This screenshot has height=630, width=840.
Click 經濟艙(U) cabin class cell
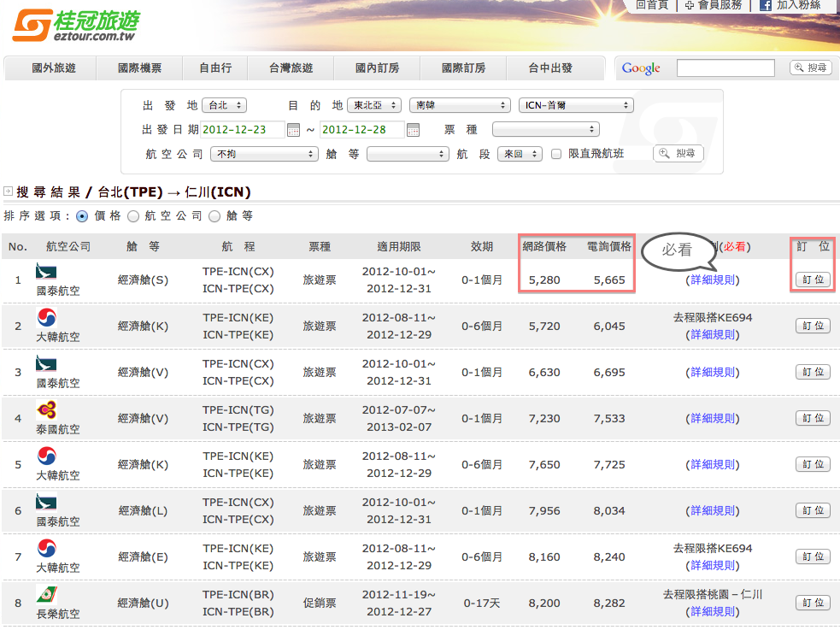coord(143,604)
